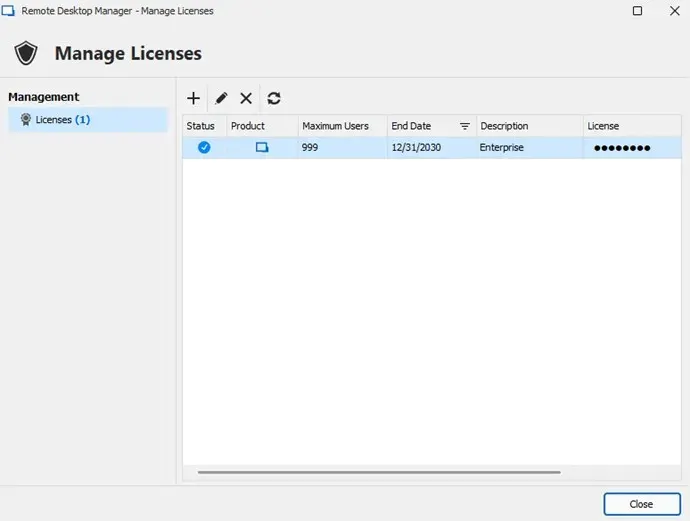Maximize the Manage Licenses window

(637, 11)
